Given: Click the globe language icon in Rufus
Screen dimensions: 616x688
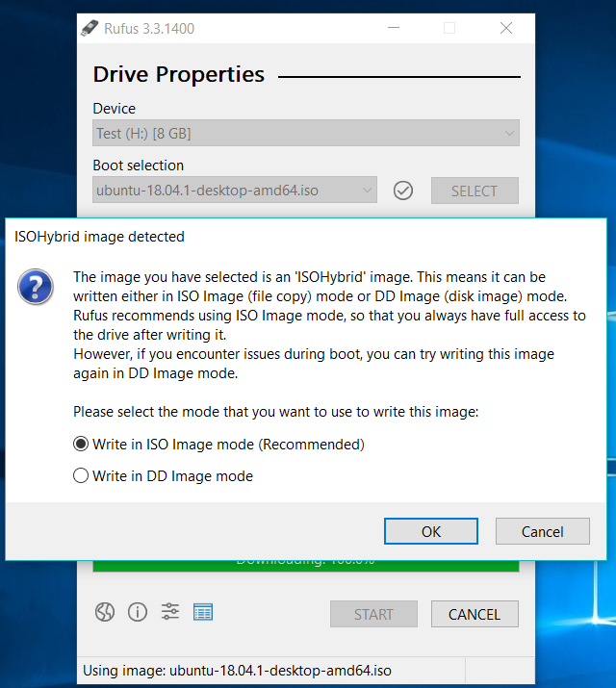Looking at the screenshot, I should tap(105, 612).
